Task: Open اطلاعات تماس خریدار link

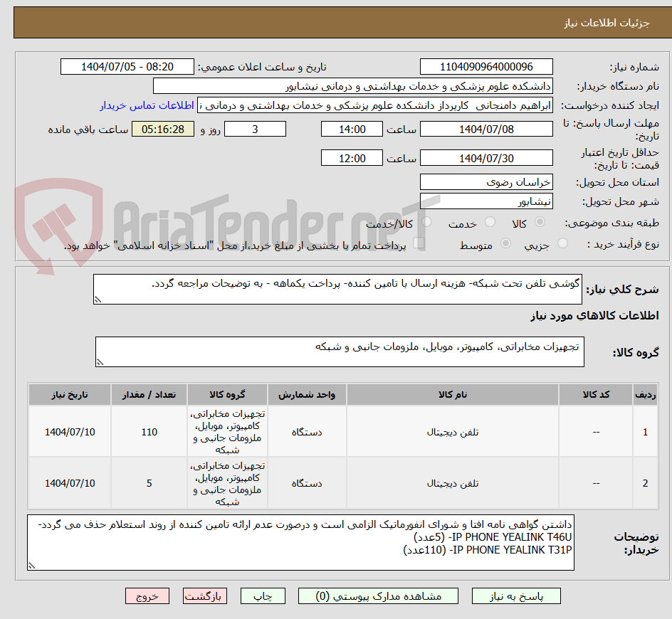Action: click(147, 105)
